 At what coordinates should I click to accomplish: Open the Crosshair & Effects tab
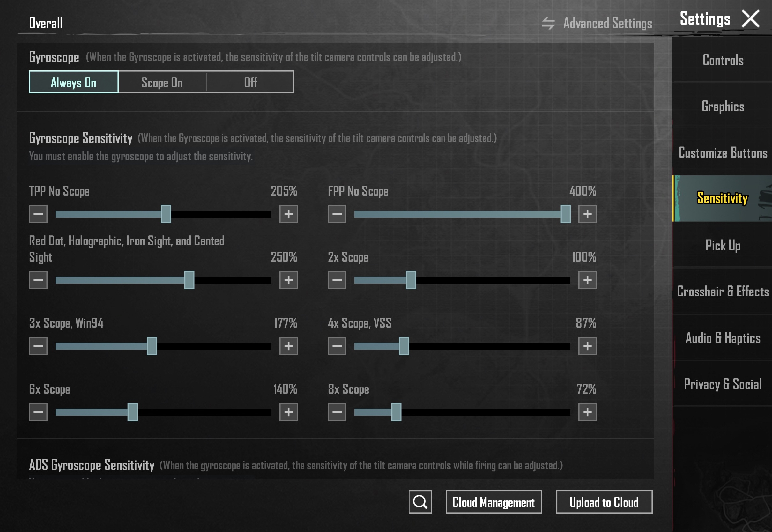pos(723,291)
